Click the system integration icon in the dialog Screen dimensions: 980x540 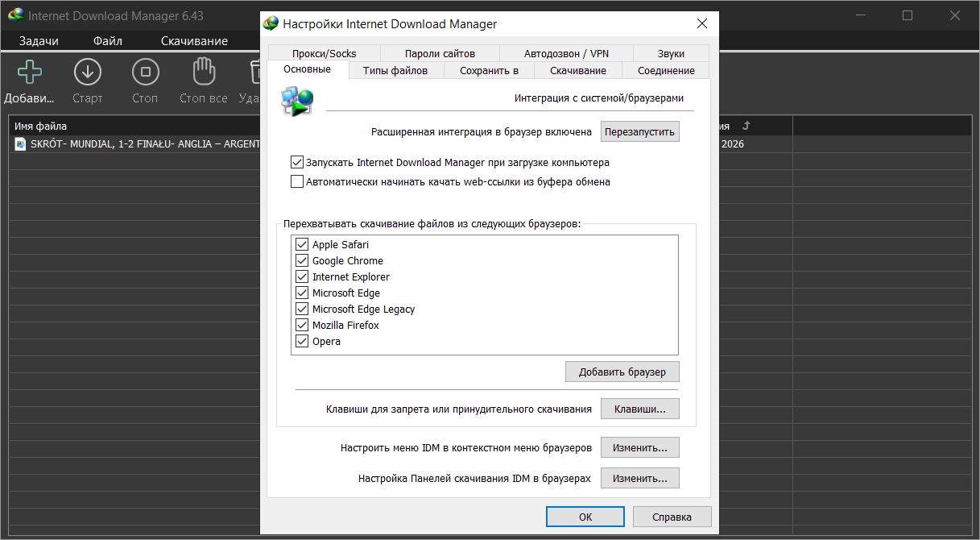pyautogui.click(x=296, y=102)
